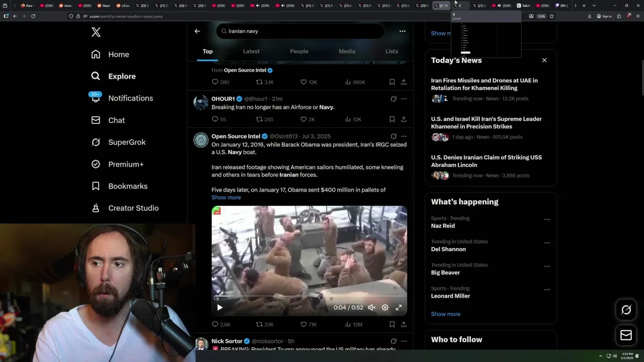The height and width of the screenshot is (362, 644).
Task: Click Sign in in browser toolbar
Action: (604, 16)
